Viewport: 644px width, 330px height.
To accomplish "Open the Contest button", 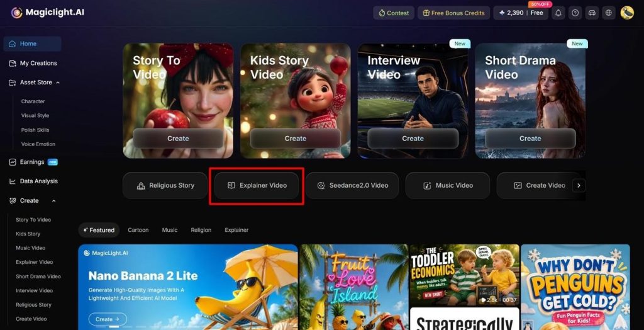I will [x=394, y=13].
